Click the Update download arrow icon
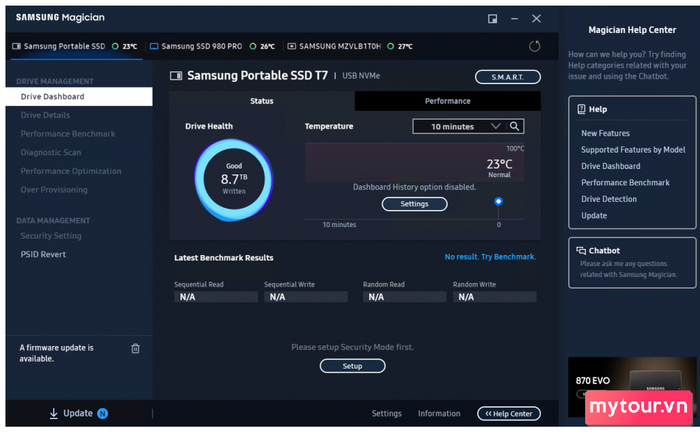This screenshot has height=435, width=700. 54,414
